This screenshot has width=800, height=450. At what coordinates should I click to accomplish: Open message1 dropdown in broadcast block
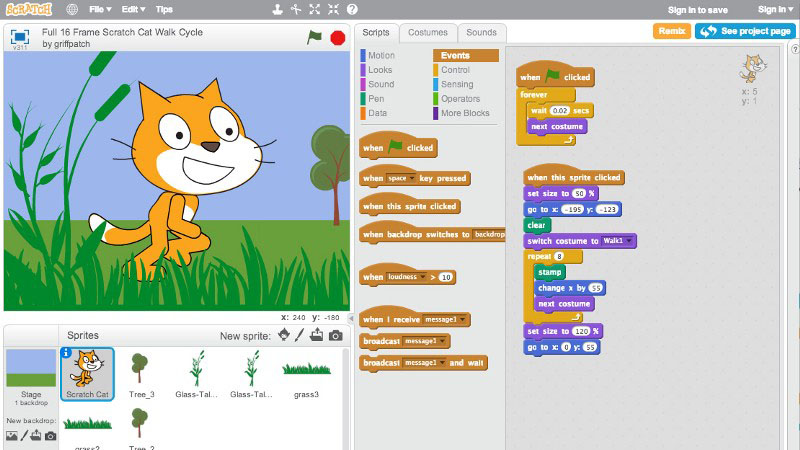(424, 341)
